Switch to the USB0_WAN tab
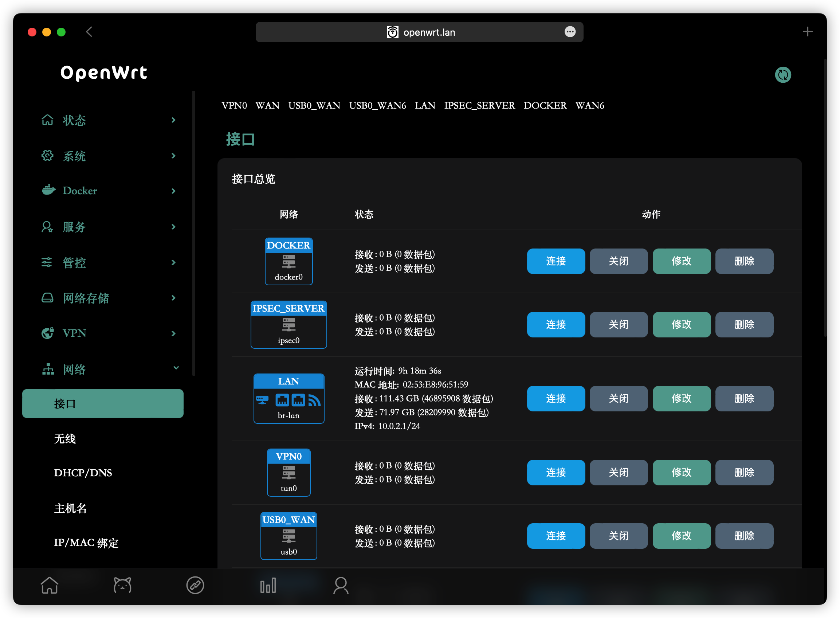Screen dimensions: 840x618 pos(314,106)
